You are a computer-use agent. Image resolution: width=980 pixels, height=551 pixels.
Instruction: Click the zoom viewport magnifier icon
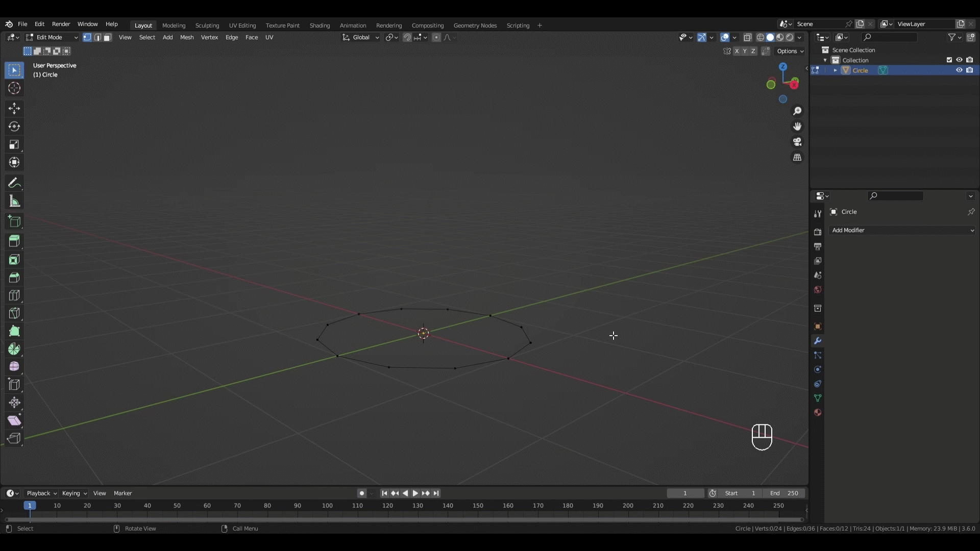pyautogui.click(x=797, y=111)
